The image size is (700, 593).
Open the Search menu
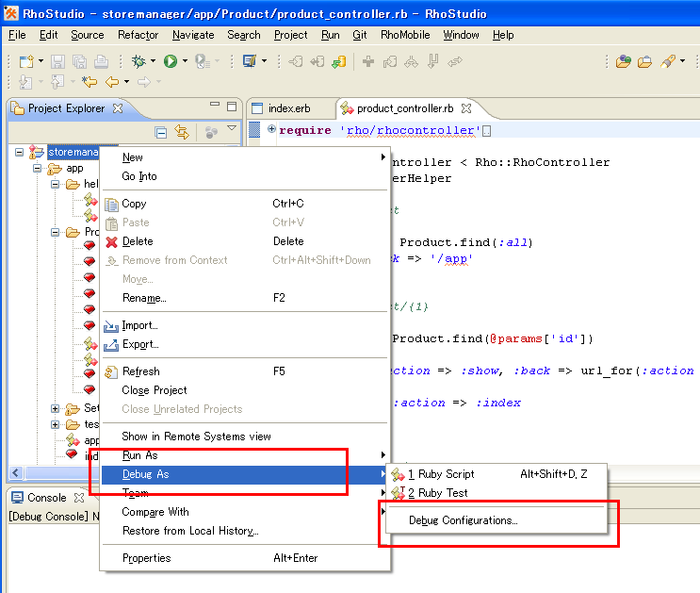[244, 35]
